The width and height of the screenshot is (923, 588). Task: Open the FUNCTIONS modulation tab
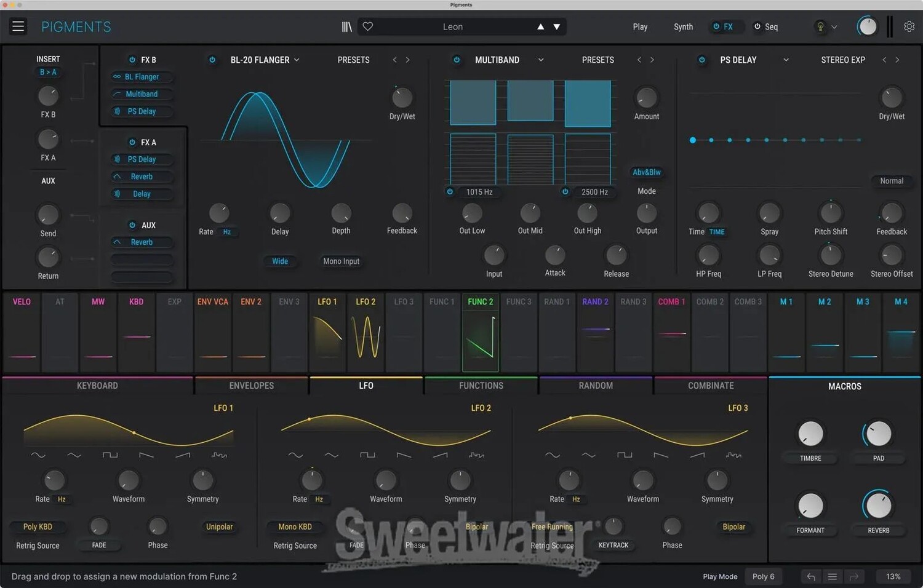pyautogui.click(x=481, y=386)
